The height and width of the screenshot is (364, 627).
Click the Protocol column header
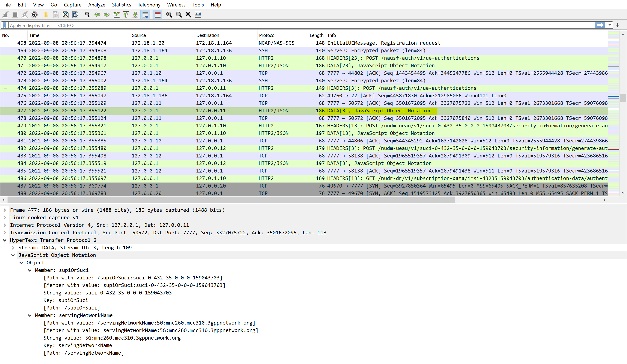pyautogui.click(x=267, y=35)
